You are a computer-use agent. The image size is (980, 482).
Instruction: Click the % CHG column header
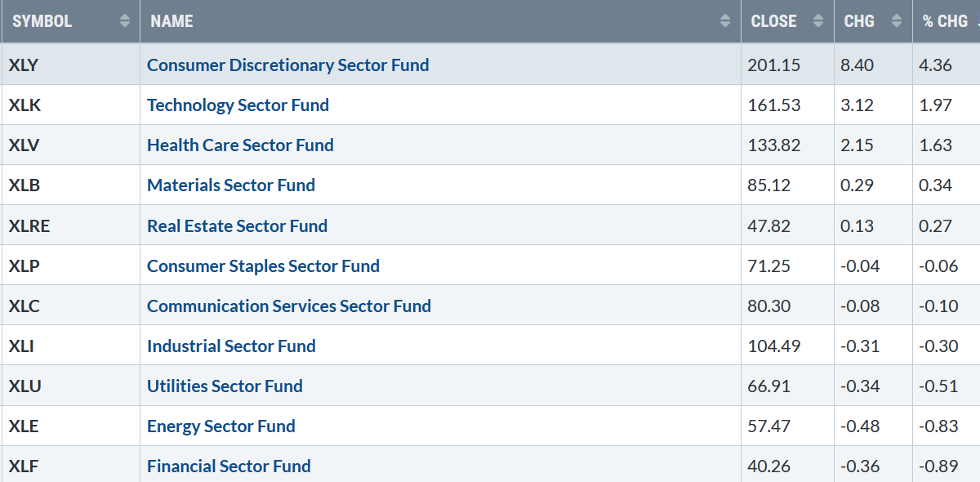947,21
